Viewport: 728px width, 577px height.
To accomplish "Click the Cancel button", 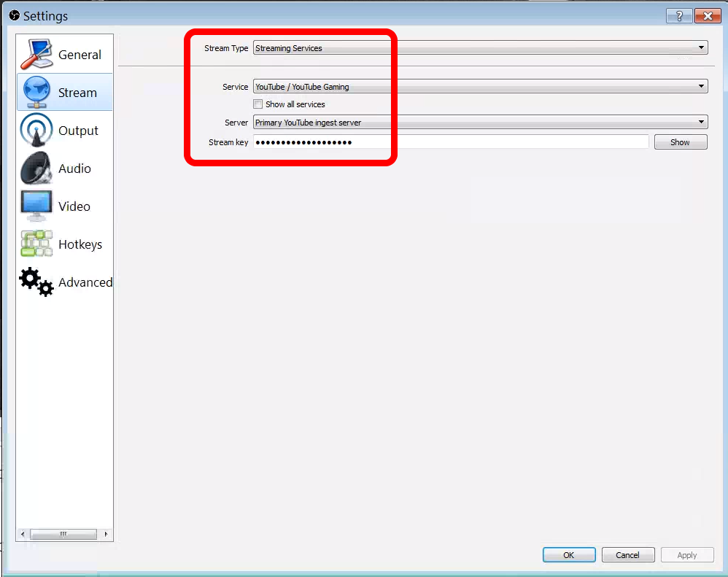I will (628, 554).
